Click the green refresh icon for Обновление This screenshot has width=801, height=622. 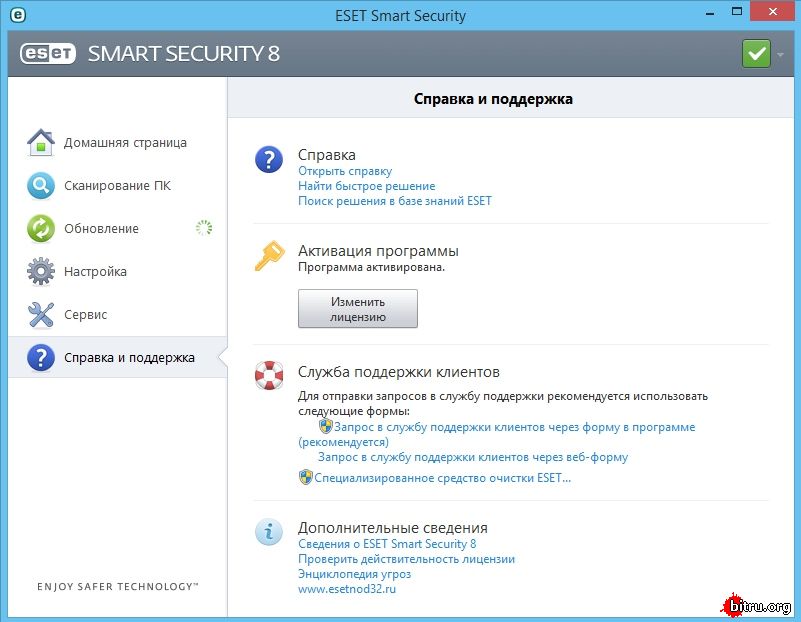[x=40, y=228]
